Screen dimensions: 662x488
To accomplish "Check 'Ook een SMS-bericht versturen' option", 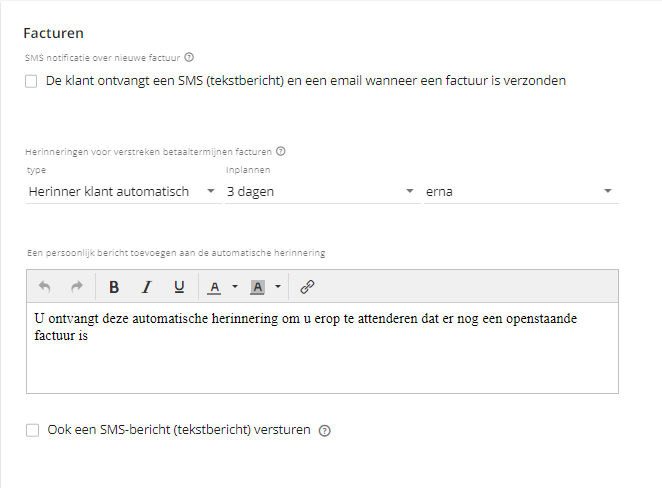I will pyautogui.click(x=33, y=430).
